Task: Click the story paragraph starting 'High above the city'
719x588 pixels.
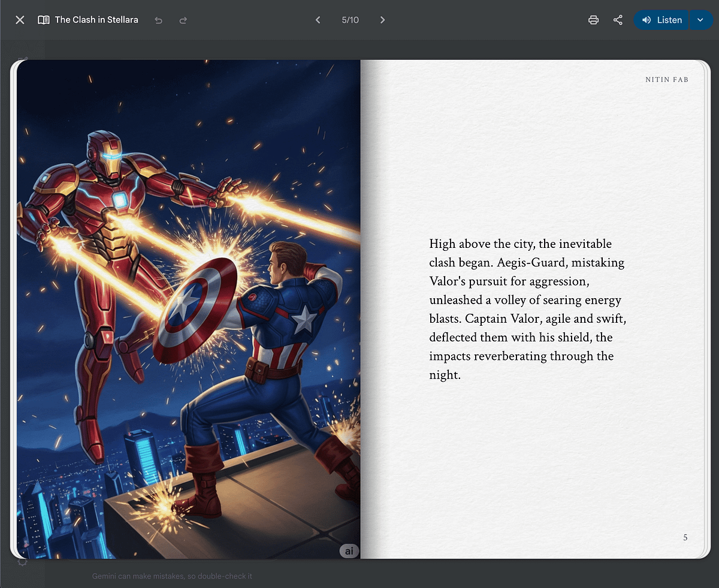Action: tap(527, 310)
